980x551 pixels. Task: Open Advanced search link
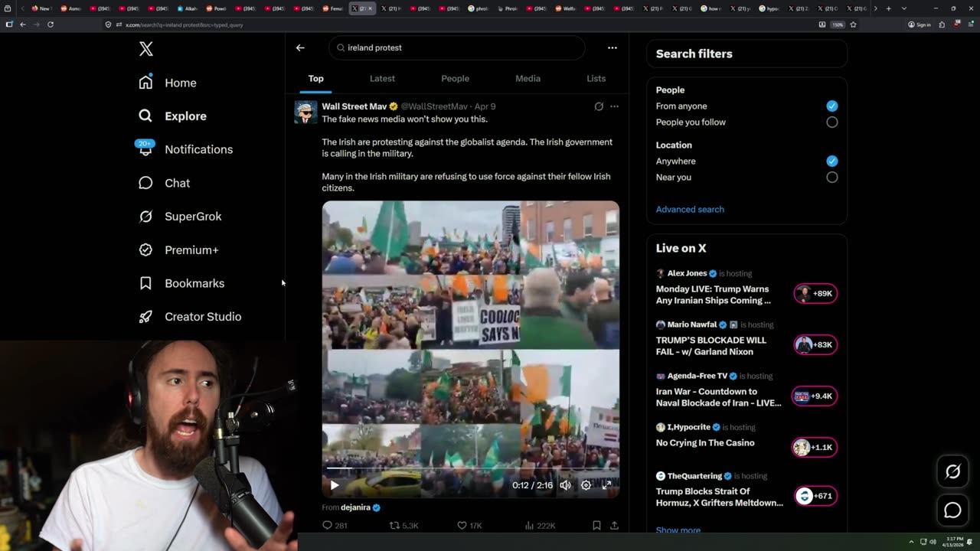pos(690,209)
